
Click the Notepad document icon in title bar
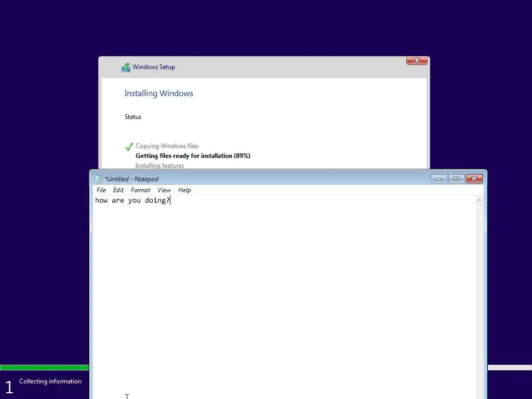click(x=99, y=179)
